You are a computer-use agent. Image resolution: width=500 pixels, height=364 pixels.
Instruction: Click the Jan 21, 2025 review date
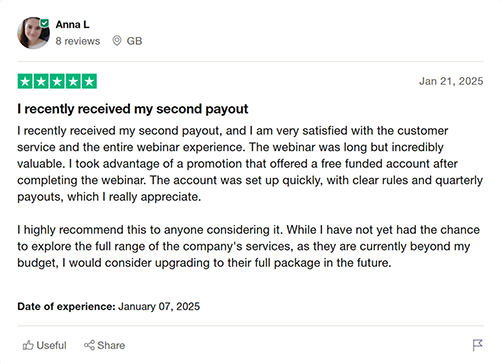coord(451,81)
